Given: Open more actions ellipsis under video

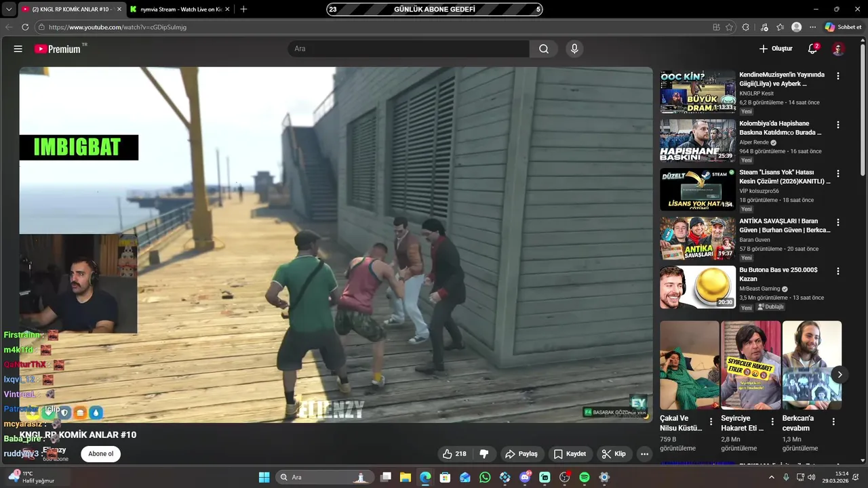Looking at the screenshot, I should click(x=645, y=454).
